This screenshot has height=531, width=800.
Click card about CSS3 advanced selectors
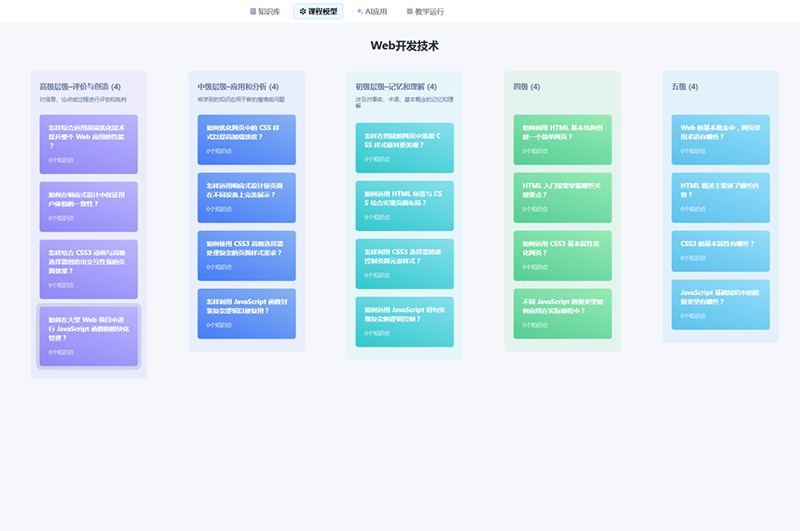coord(246,255)
